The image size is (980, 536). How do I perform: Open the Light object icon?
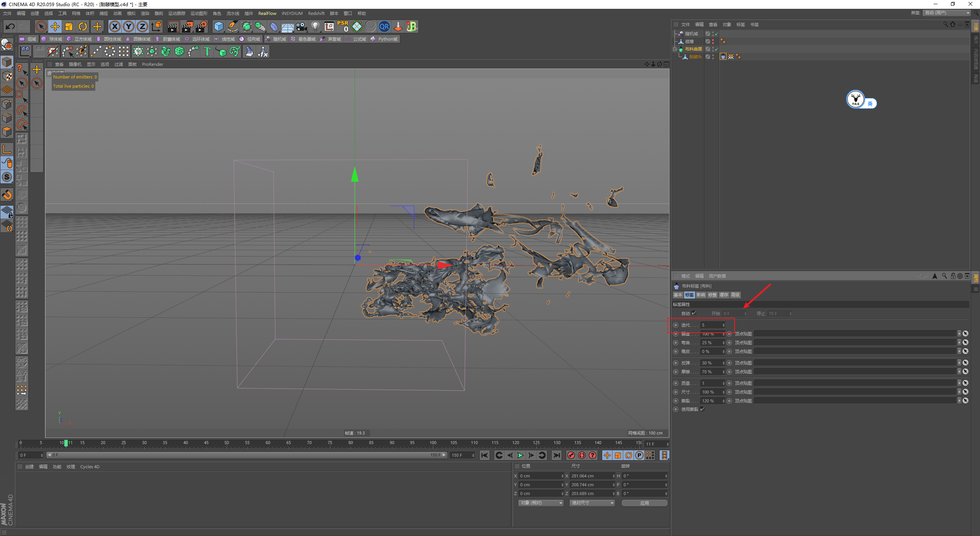pos(315,26)
